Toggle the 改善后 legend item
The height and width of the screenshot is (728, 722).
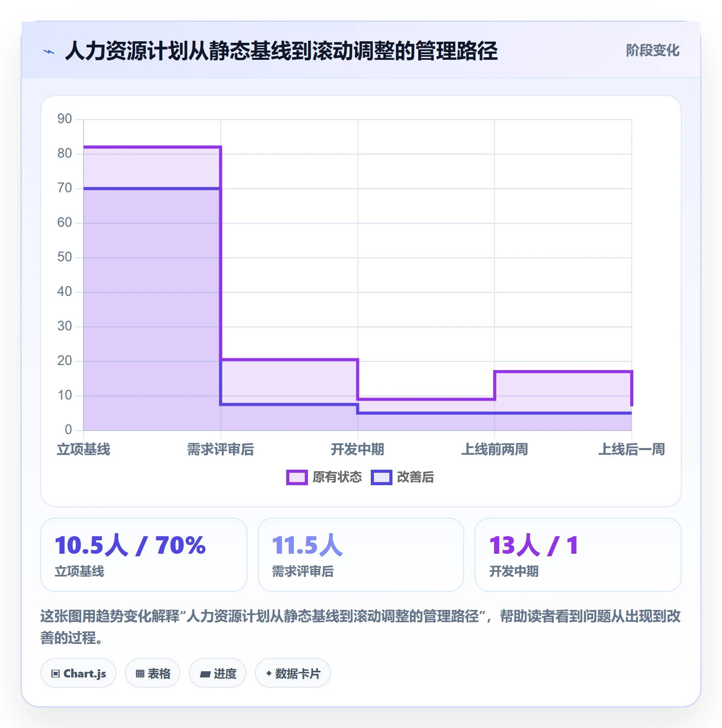[x=402, y=477]
